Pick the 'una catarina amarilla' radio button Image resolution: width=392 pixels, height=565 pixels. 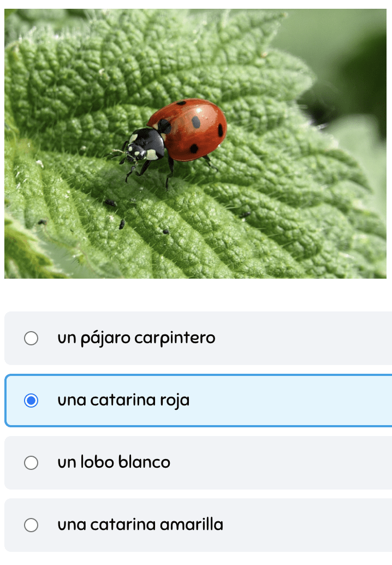[x=31, y=525]
